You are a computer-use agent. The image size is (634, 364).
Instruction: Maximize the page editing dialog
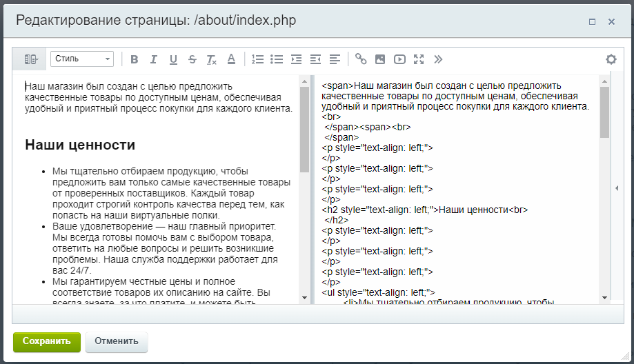[x=593, y=22]
